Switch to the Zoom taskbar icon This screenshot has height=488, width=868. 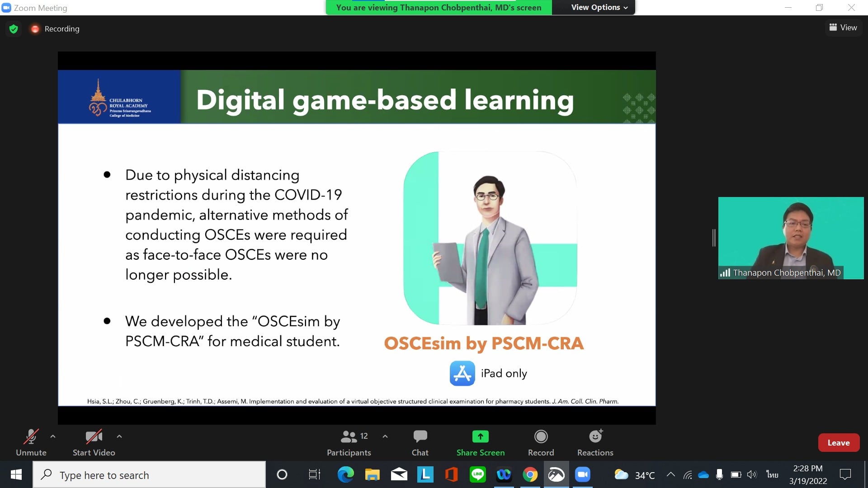click(583, 475)
